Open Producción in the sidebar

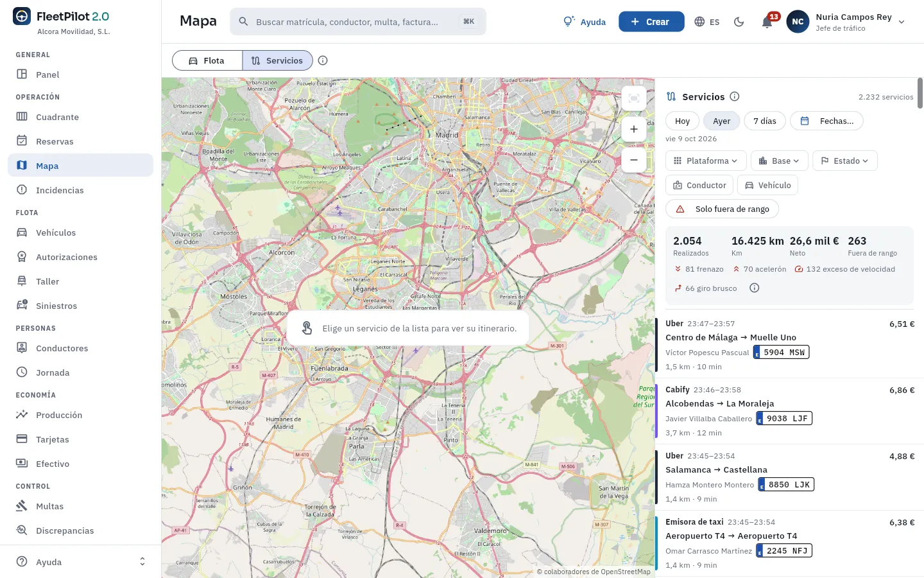pos(81,415)
